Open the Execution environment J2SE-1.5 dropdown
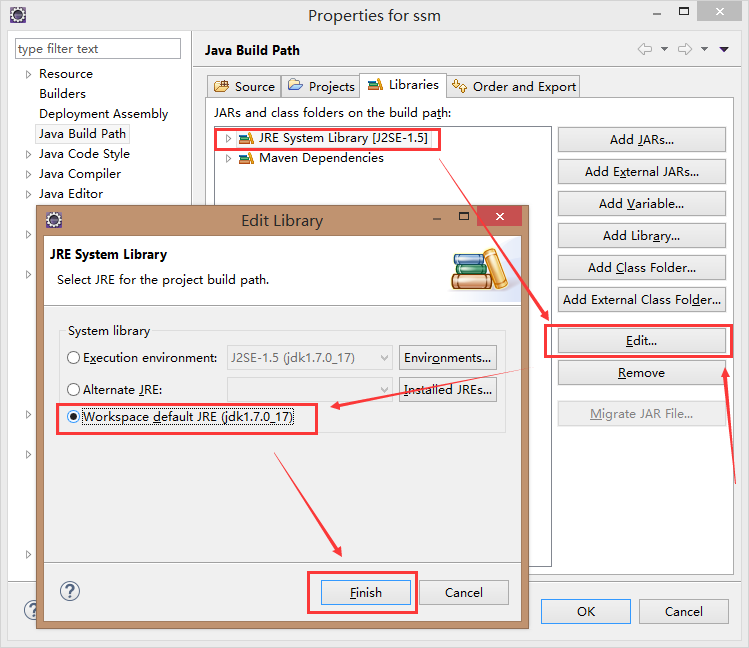Image resolution: width=749 pixels, height=648 pixels. pos(310,358)
